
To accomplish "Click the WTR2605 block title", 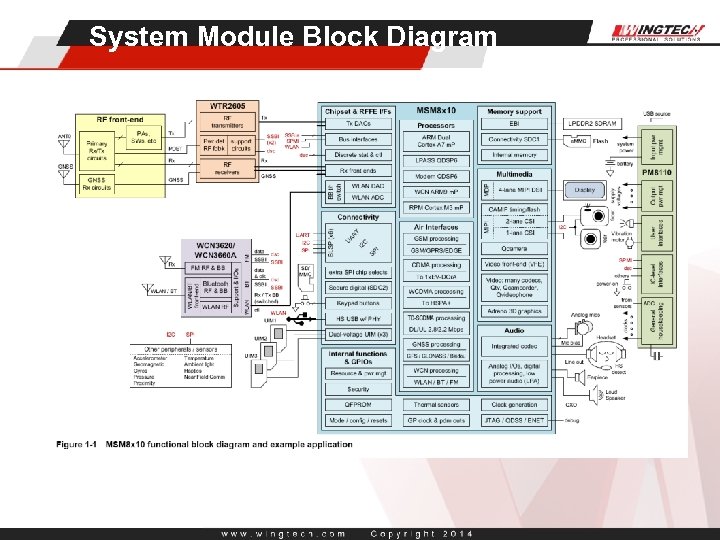I will (228, 106).
